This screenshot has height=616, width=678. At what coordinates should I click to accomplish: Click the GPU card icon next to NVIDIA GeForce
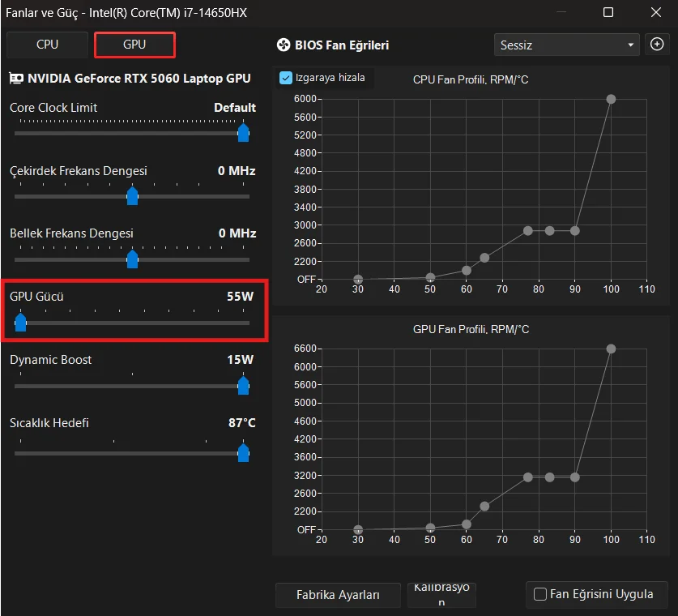pyautogui.click(x=16, y=79)
